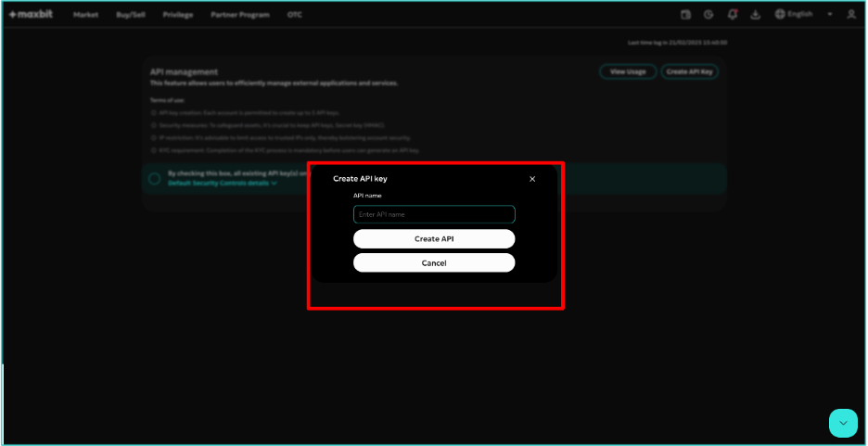Expand Default Security Controls details

223,184
